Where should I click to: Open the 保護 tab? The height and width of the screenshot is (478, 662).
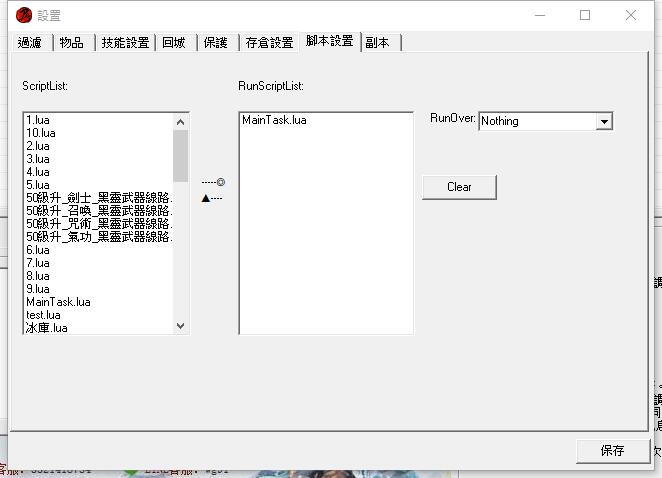pyautogui.click(x=215, y=43)
